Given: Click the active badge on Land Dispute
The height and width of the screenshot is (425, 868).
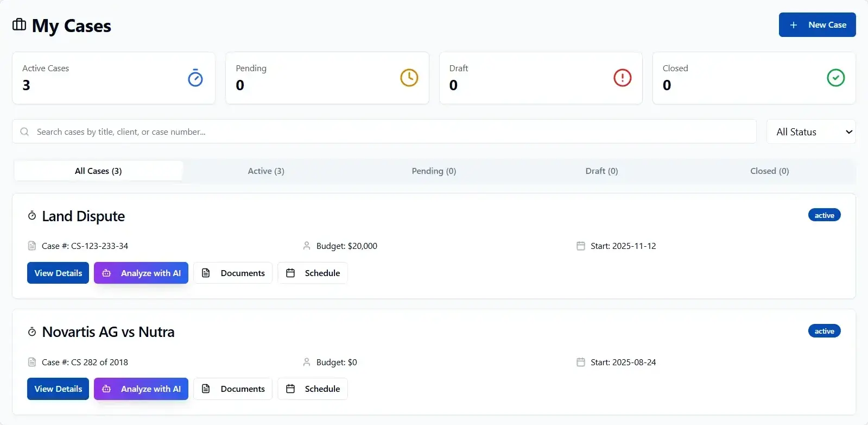Looking at the screenshot, I should [824, 215].
